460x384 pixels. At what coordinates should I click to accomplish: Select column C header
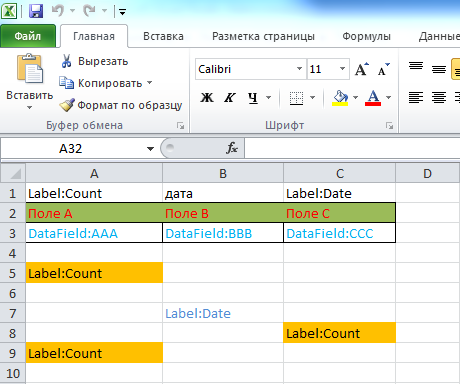tap(340, 173)
